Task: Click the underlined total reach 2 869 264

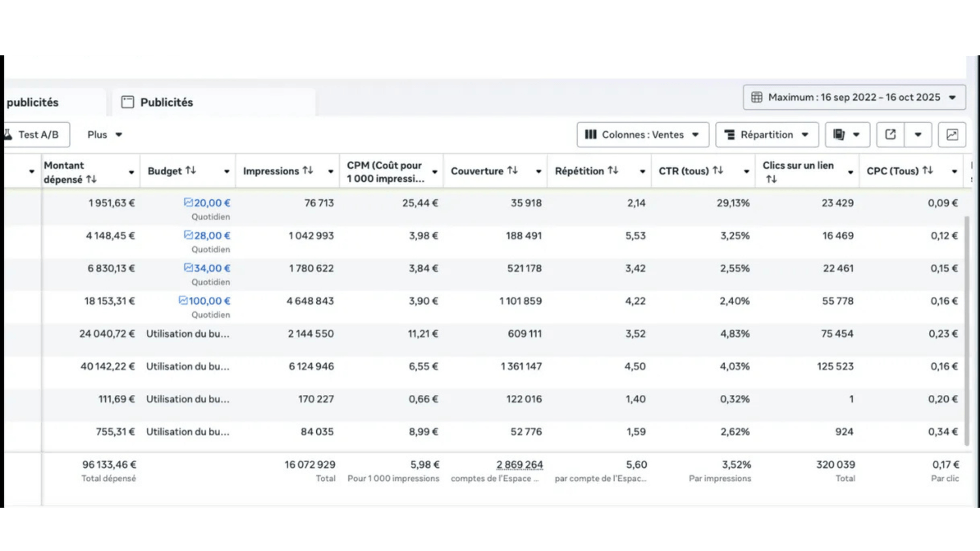Action: coord(519,465)
